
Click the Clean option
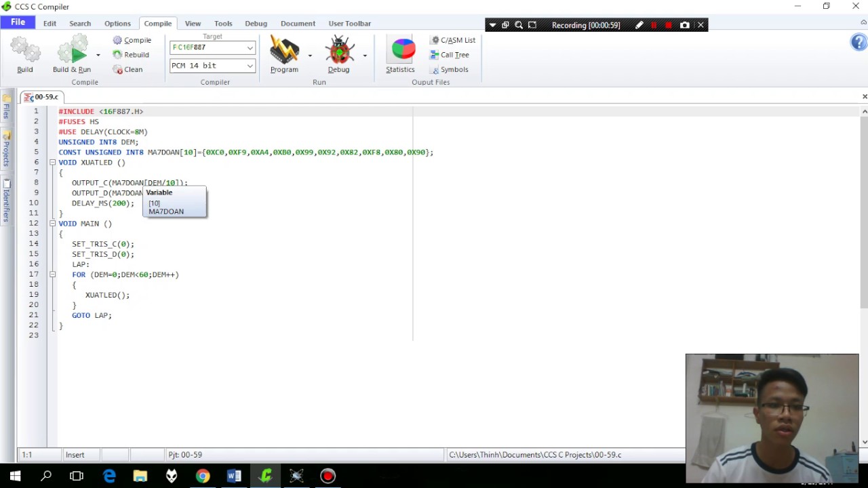point(127,69)
